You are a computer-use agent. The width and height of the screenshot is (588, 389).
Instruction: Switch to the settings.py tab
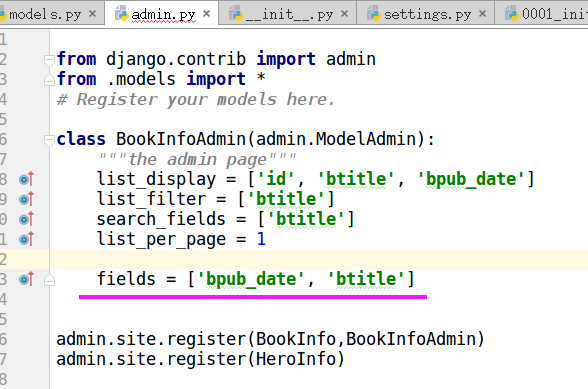(427, 15)
